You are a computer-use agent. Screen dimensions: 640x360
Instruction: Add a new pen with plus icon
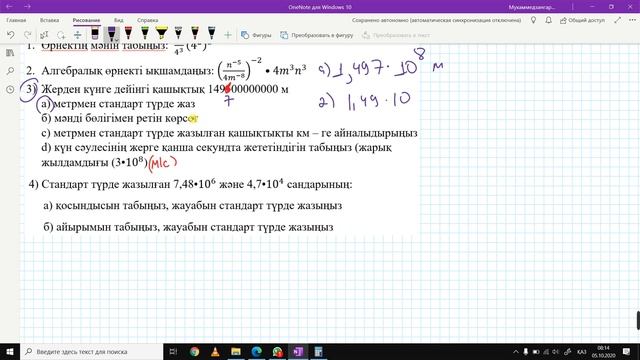pyautogui.click(x=228, y=35)
